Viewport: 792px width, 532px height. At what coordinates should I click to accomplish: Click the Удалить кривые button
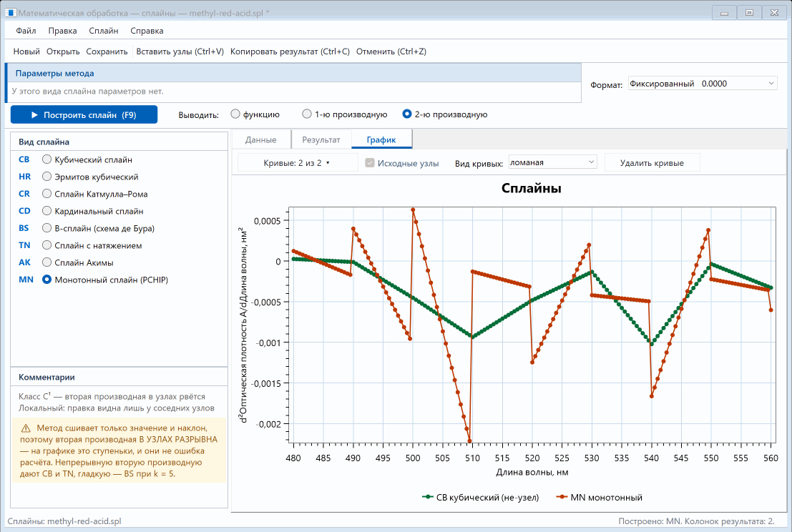[652, 163]
